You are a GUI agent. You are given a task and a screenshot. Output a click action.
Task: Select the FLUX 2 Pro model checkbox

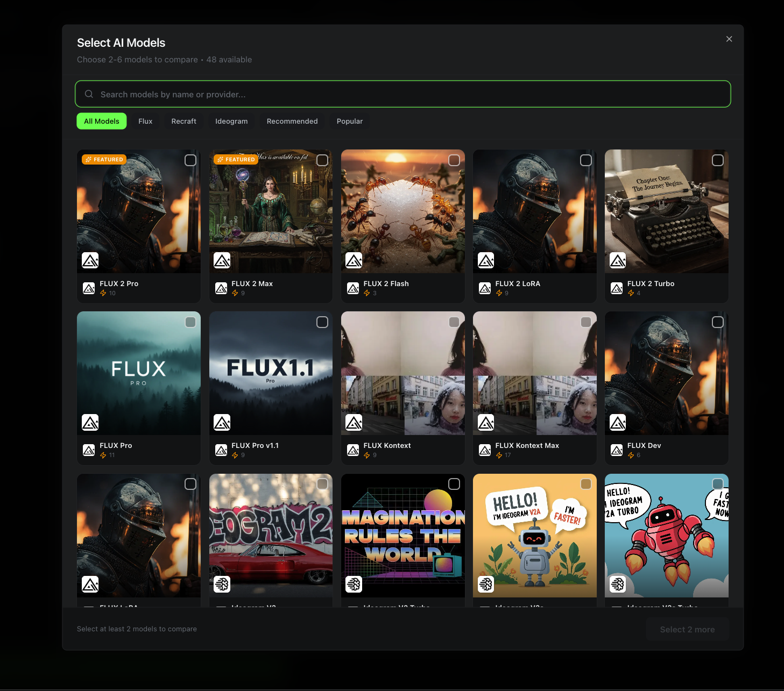(190, 160)
